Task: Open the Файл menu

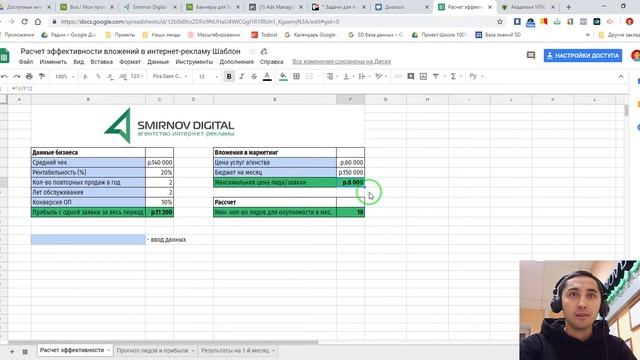Action: 26,62
